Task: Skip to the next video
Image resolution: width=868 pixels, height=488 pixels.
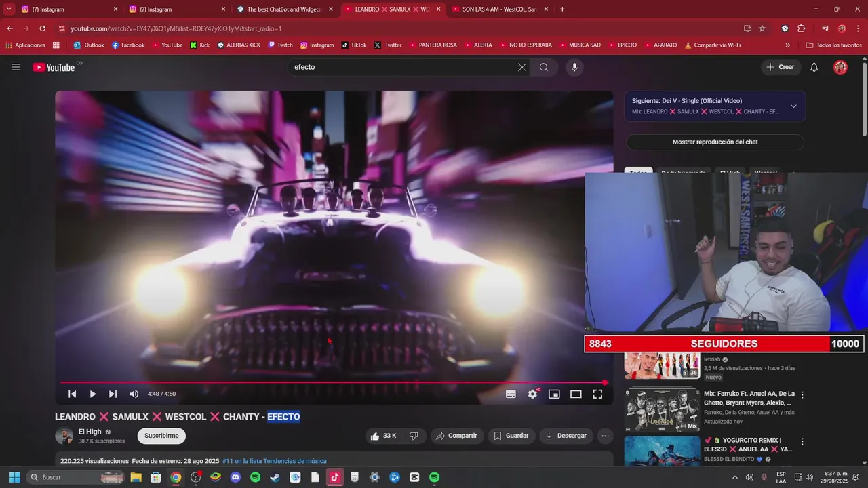Action: [113, 394]
